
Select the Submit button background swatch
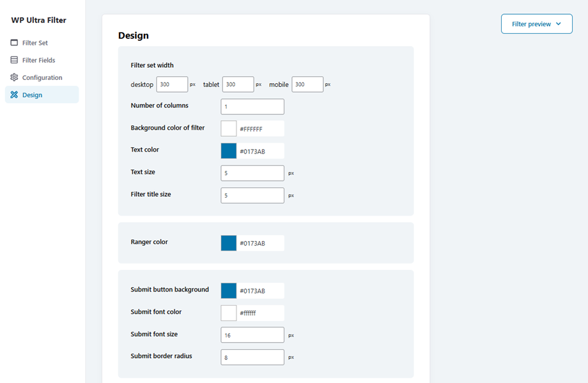(x=229, y=291)
